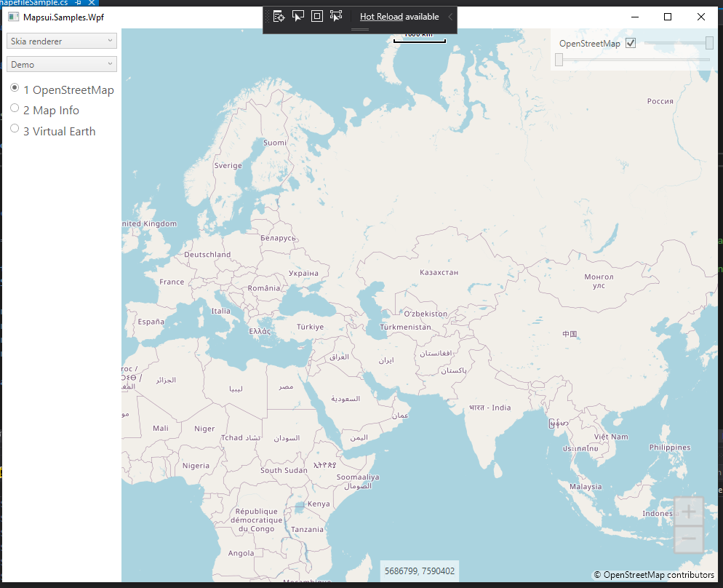
Task: Click the pin icon on the ShapefileSample.cs tab
Action: point(79,3)
